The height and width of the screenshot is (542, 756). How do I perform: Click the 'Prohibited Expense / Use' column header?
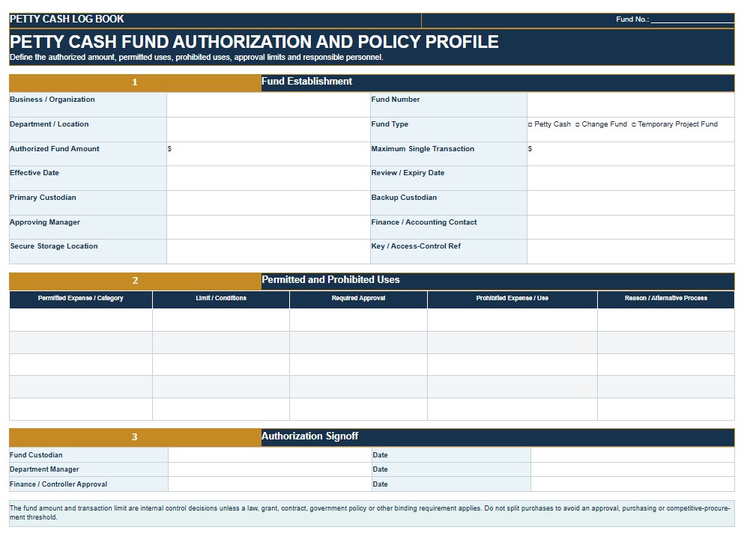[512, 298]
